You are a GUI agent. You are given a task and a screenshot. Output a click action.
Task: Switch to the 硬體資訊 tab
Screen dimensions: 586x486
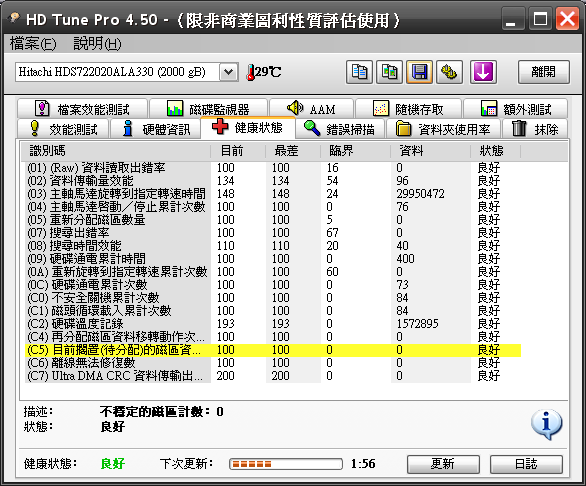(156, 129)
